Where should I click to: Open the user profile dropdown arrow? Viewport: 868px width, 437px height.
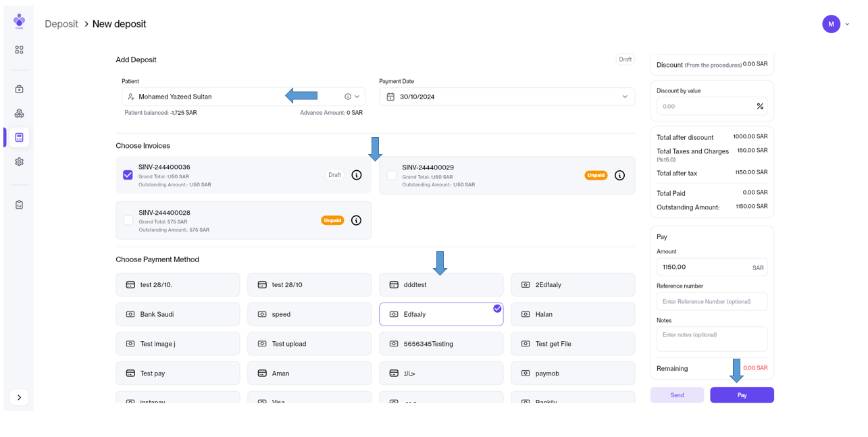pyautogui.click(x=847, y=24)
